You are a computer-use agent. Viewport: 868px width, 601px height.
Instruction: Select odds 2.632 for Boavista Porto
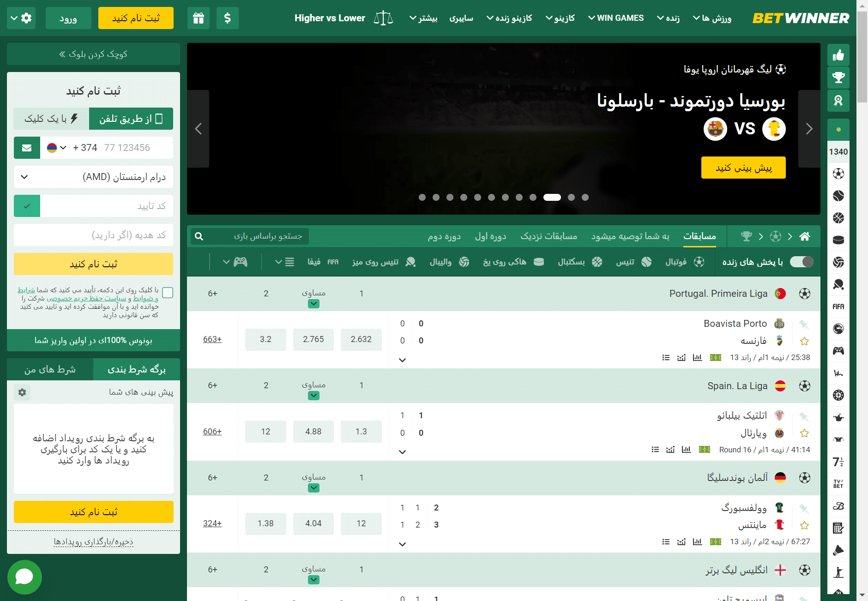[x=361, y=339]
